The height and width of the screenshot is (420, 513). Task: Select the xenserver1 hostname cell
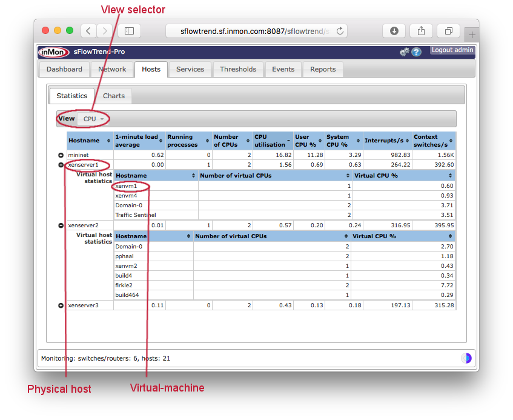90,165
